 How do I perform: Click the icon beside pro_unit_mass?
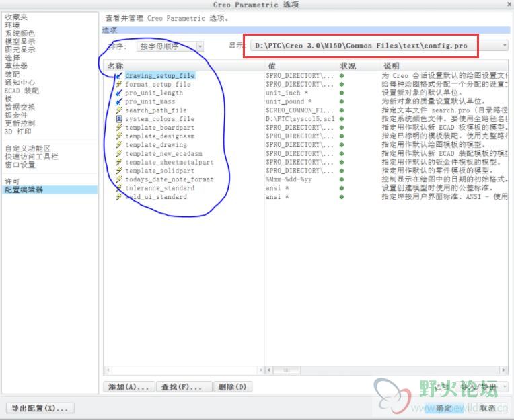coord(118,101)
